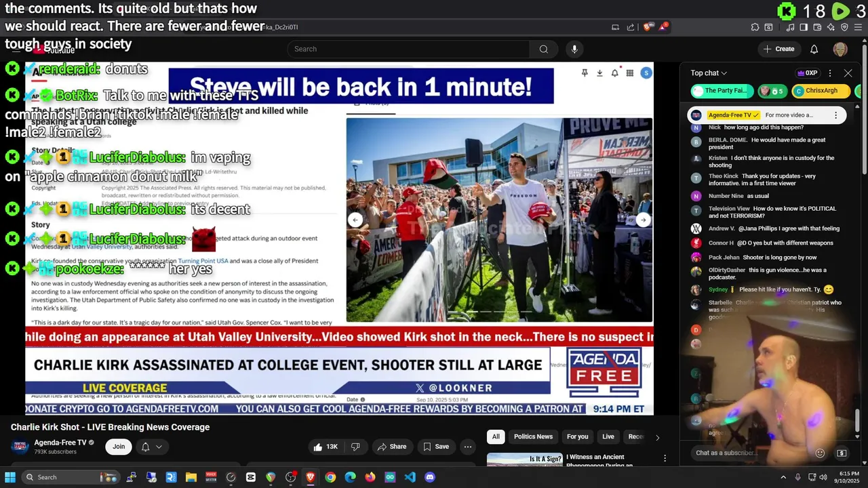The height and width of the screenshot is (488, 868).
Task: Dislike the video with thumbs down
Action: click(x=355, y=447)
